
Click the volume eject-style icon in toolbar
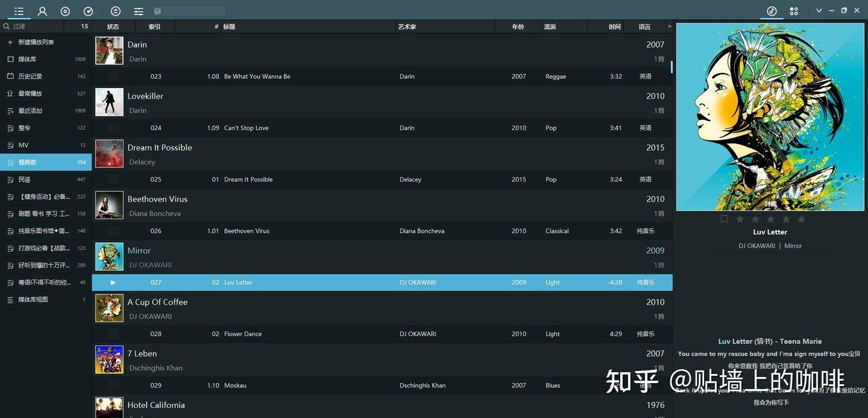(x=116, y=10)
